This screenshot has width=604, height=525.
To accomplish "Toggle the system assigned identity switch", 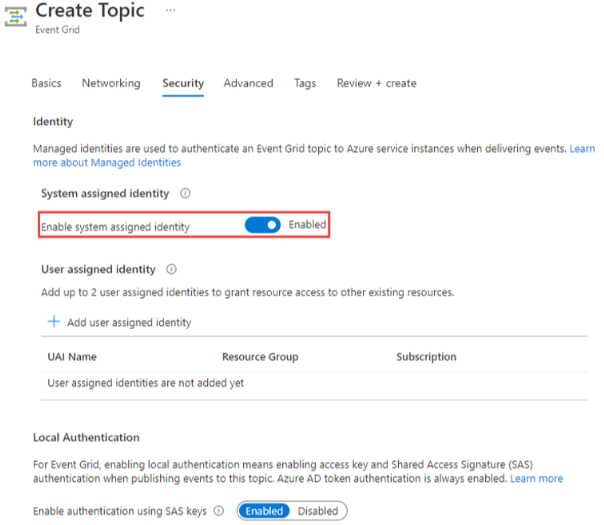I will pyautogui.click(x=263, y=225).
